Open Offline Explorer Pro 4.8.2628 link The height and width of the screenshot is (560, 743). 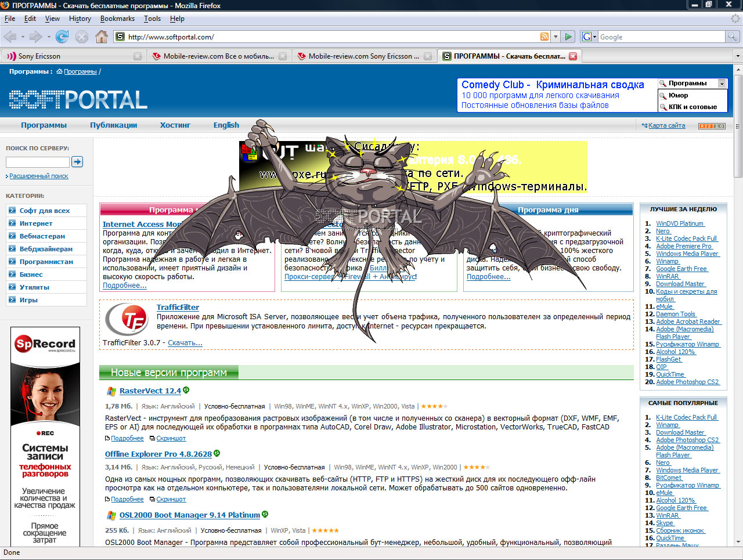pyautogui.click(x=158, y=454)
